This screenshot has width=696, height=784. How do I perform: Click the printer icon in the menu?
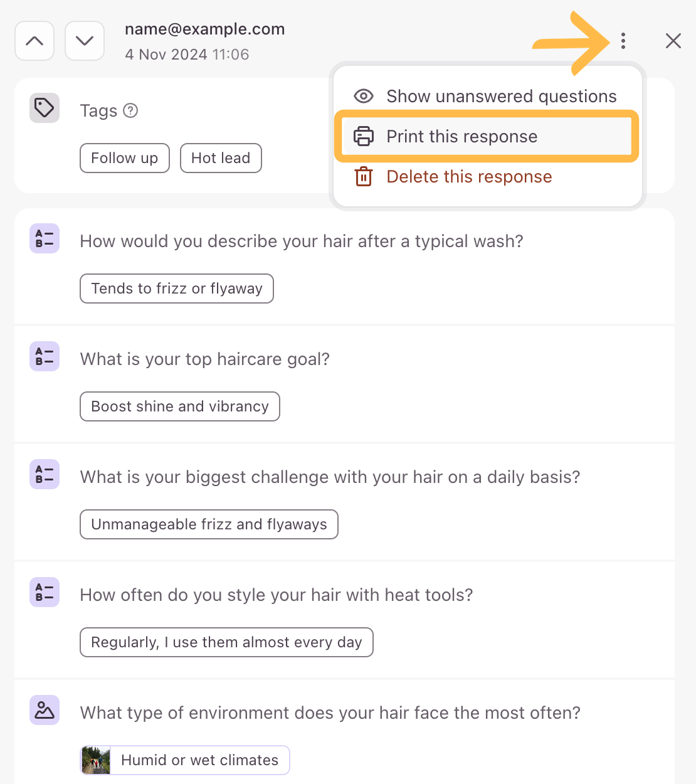[364, 136]
